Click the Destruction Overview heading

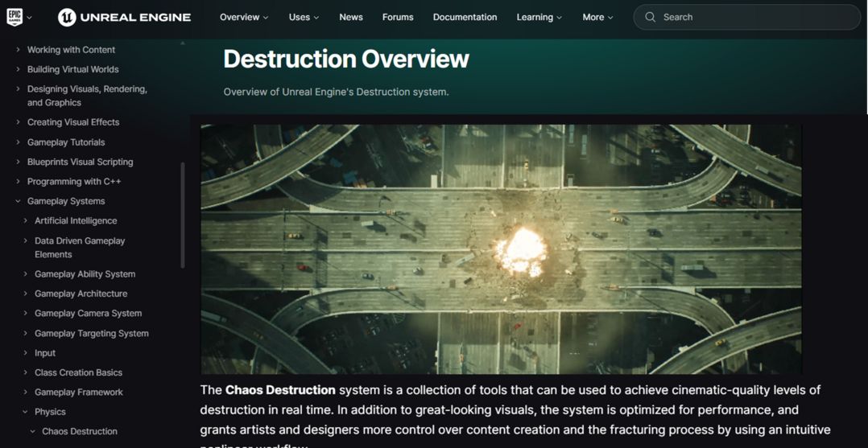[346, 60]
